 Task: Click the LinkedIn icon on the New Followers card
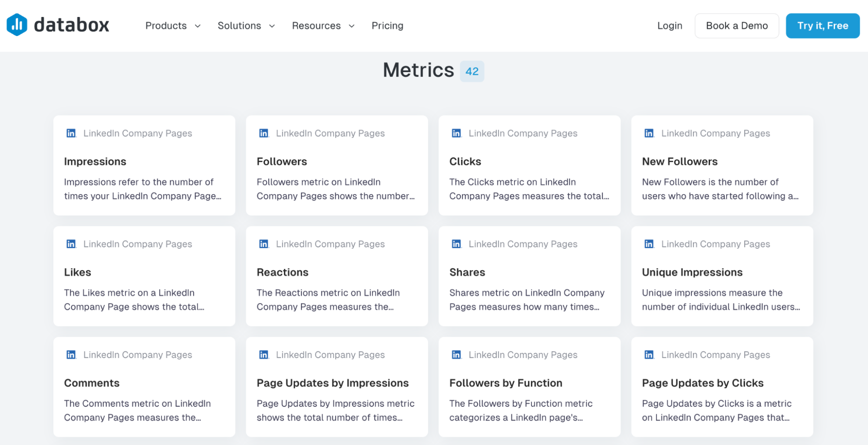coord(649,133)
